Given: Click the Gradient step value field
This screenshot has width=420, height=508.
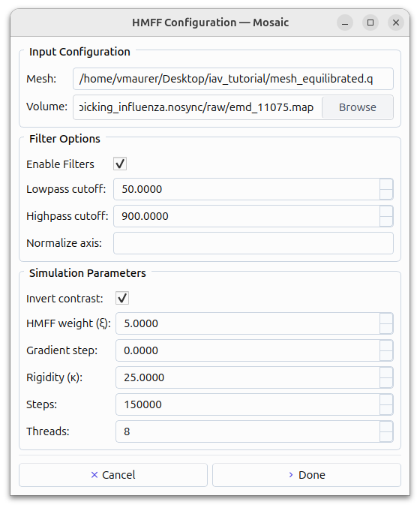Looking at the screenshot, I should (247, 350).
